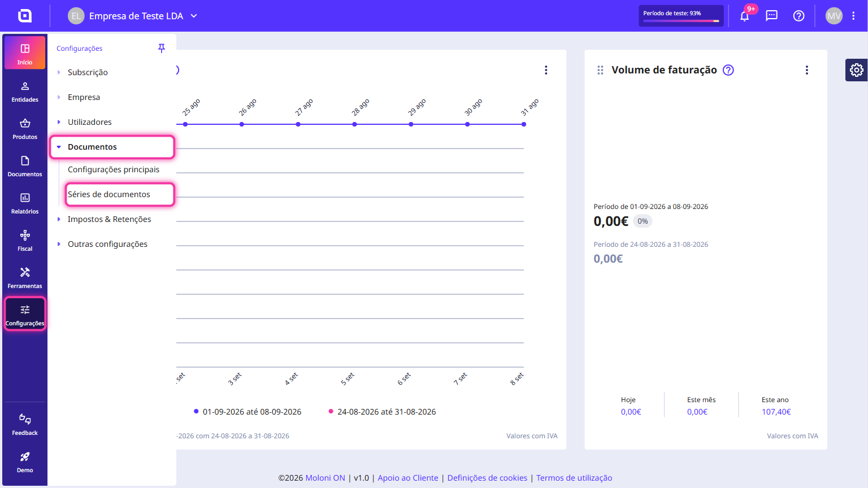
Task: Toggle the 24-08-2026 até 31-08-2026 legend series
Action: tap(383, 412)
